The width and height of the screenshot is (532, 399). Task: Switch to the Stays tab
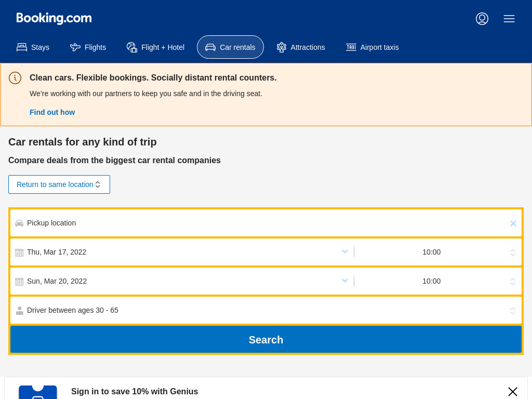(x=33, y=47)
